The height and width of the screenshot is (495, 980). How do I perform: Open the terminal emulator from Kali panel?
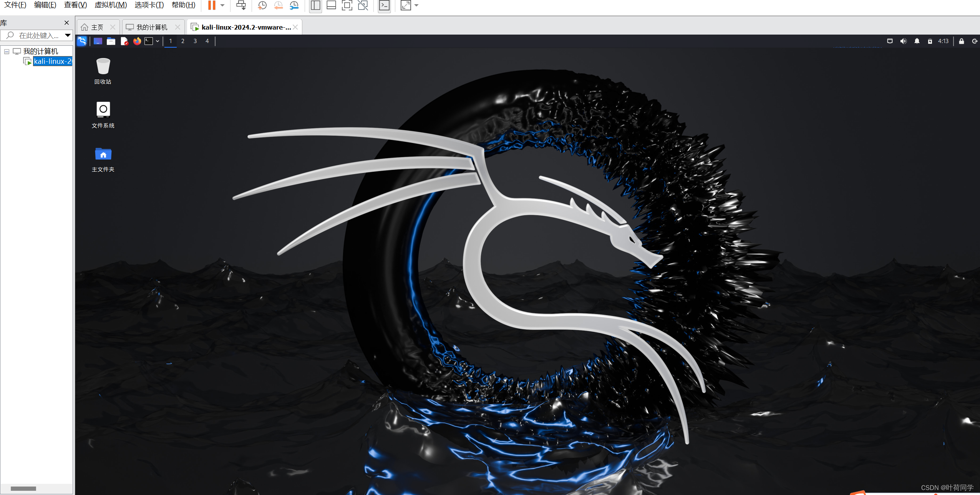[149, 41]
